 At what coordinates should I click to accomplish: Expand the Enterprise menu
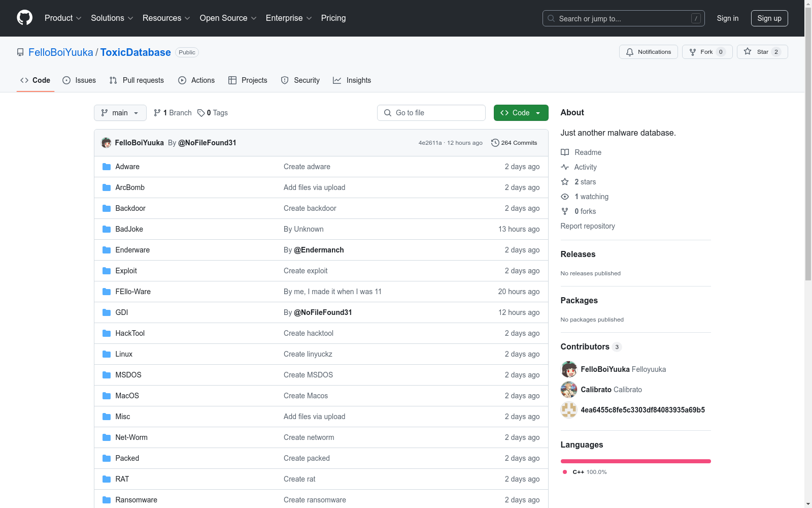click(x=289, y=18)
